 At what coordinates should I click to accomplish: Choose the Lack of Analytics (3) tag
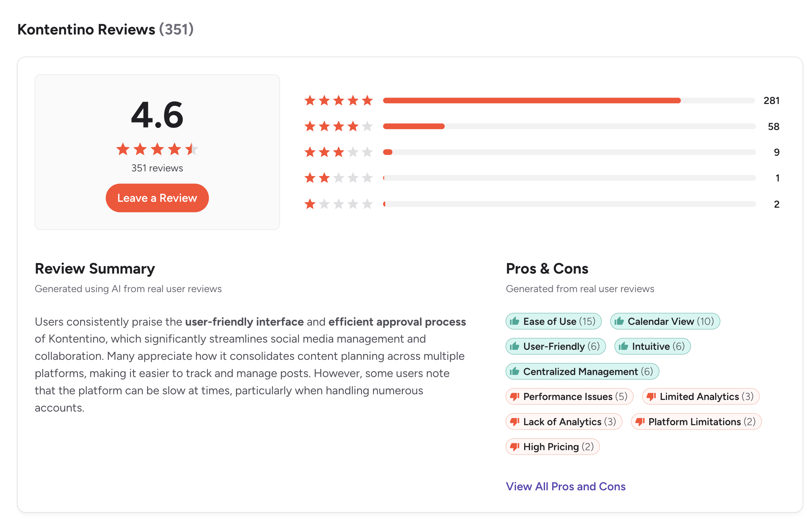564,422
